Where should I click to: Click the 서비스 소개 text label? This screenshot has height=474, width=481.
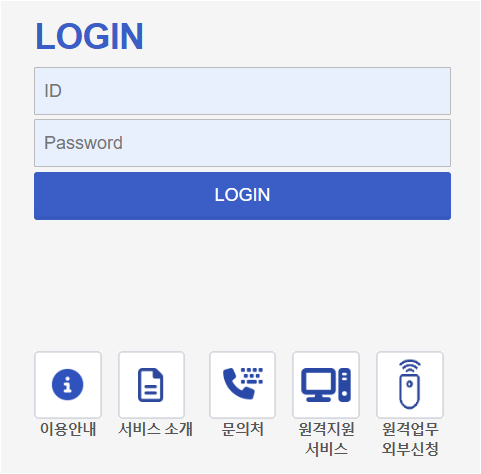click(155, 429)
